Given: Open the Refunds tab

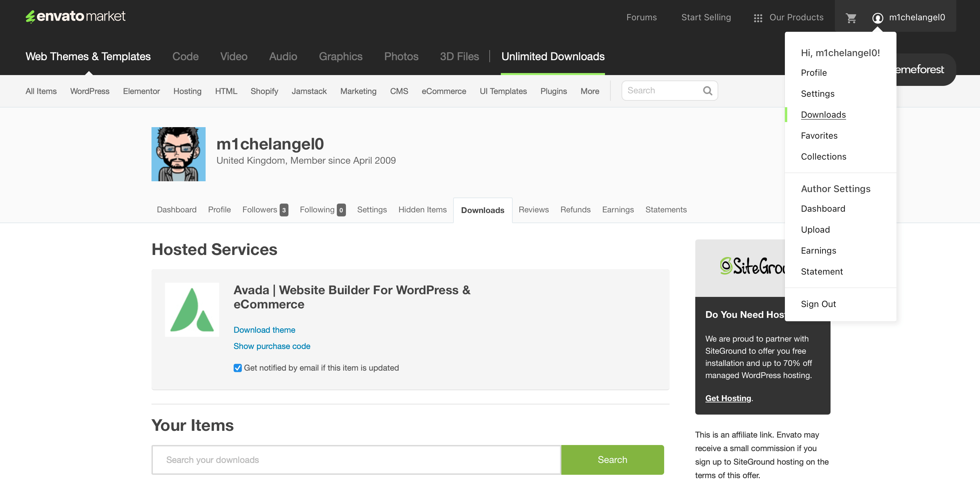Looking at the screenshot, I should [x=575, y=210].
